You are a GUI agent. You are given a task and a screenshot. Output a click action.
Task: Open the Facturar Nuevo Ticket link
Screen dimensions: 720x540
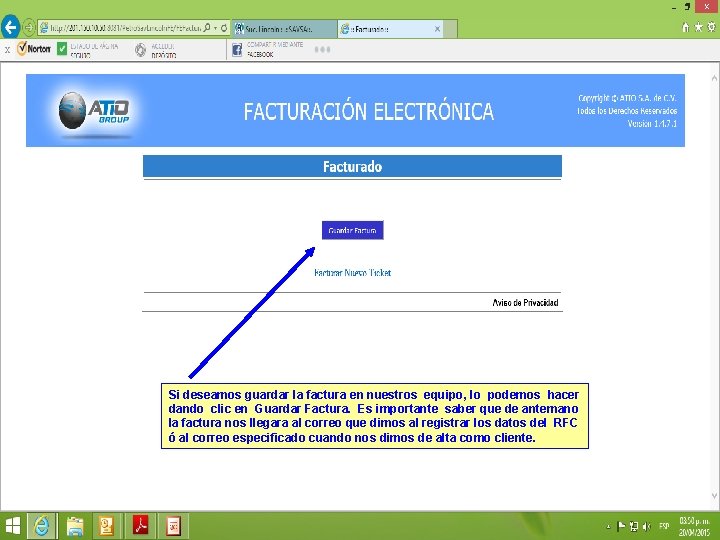click(x=352, y=273)
